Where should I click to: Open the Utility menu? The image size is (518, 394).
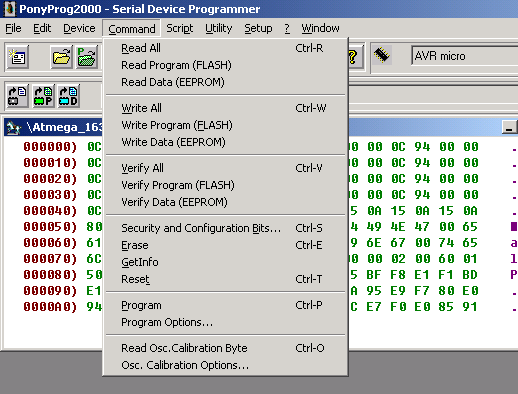click(219, 28)
